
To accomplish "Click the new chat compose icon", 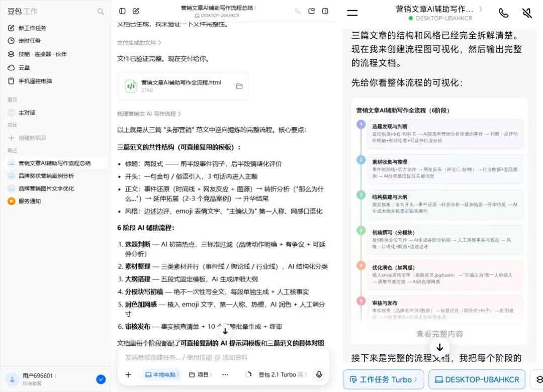I will (136, 11).
